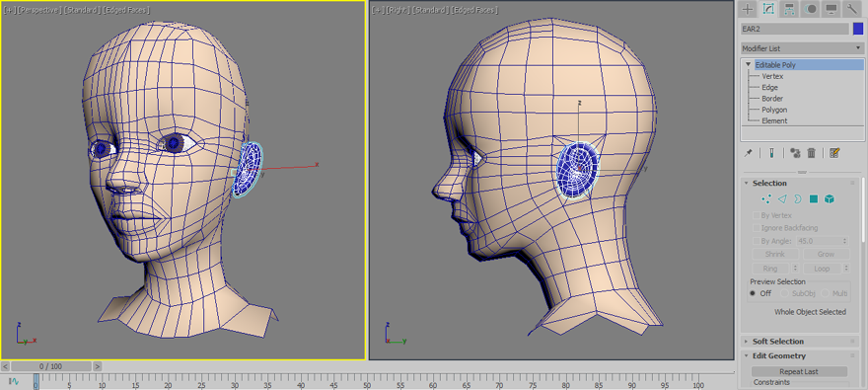This screenshot has width=868, height=390.
Task: Open Configure Modifier Sets icon
Action: pos(834,153)
